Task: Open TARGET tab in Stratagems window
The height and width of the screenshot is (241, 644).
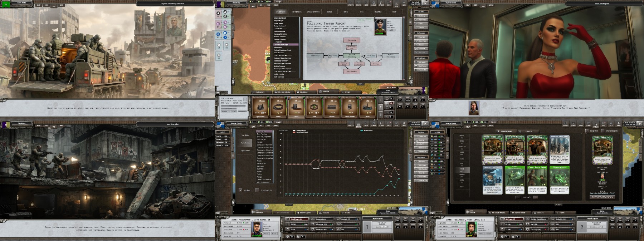Action: 528,131
